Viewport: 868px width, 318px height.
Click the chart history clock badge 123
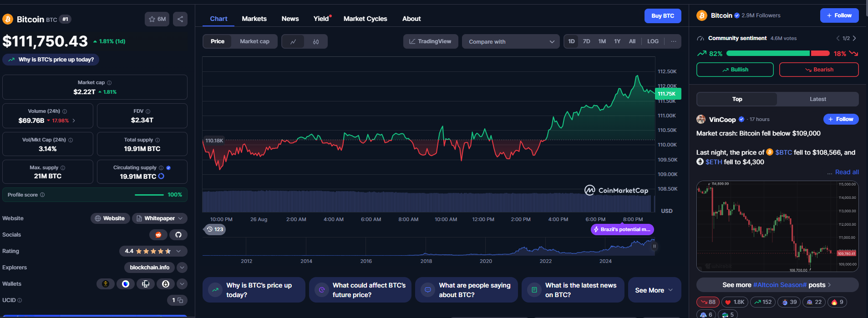click(x=214, y=229)
